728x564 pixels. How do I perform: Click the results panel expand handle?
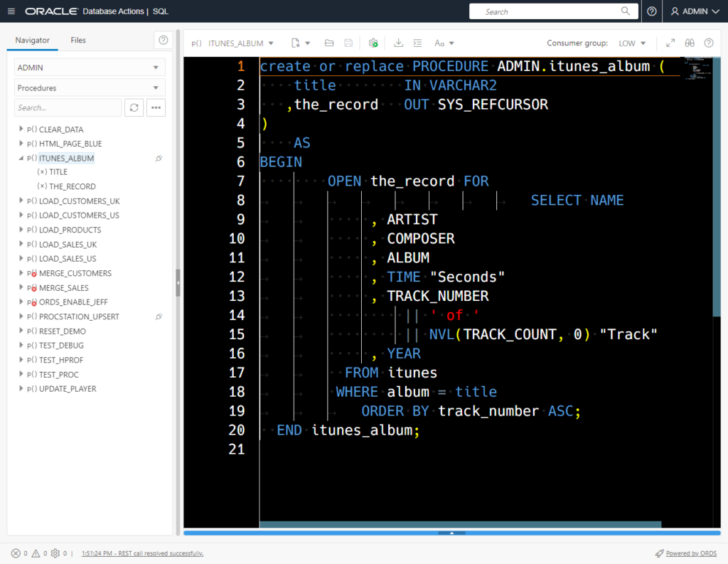pos(451,533)
